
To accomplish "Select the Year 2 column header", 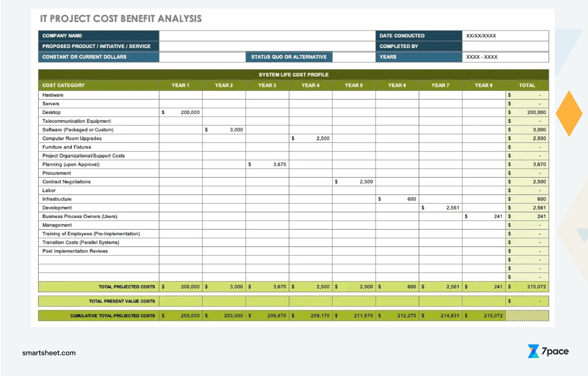I will pos(224,85).
